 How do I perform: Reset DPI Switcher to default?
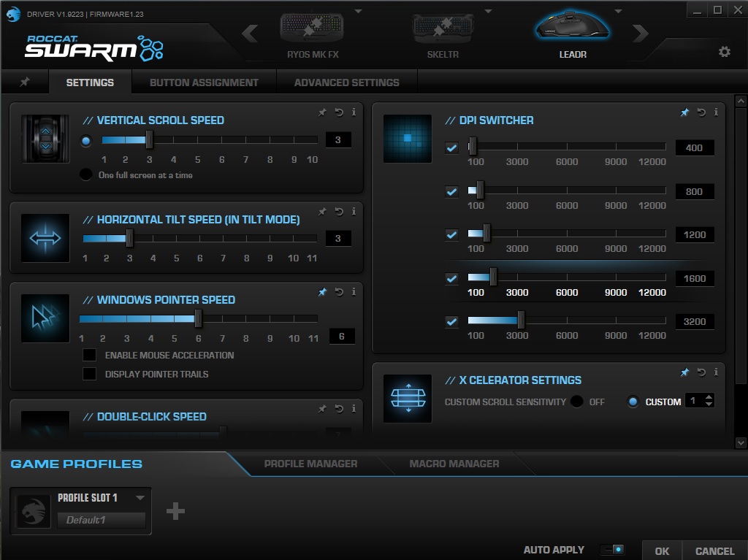(x=701, y=112)
